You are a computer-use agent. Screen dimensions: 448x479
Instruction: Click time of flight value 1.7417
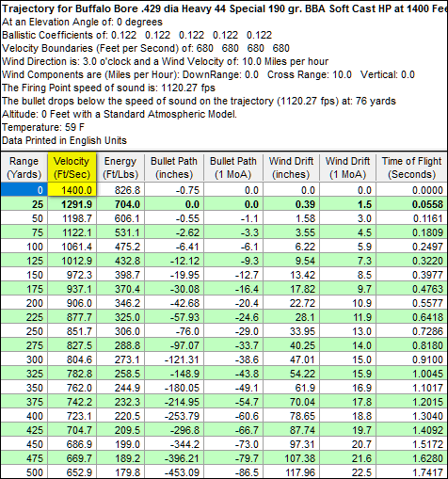[x=412, y=472]
